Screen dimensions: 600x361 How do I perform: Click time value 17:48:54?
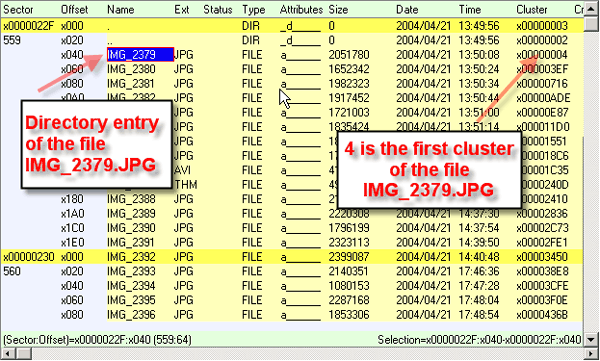pyautogui.click(x=479, y=315)
